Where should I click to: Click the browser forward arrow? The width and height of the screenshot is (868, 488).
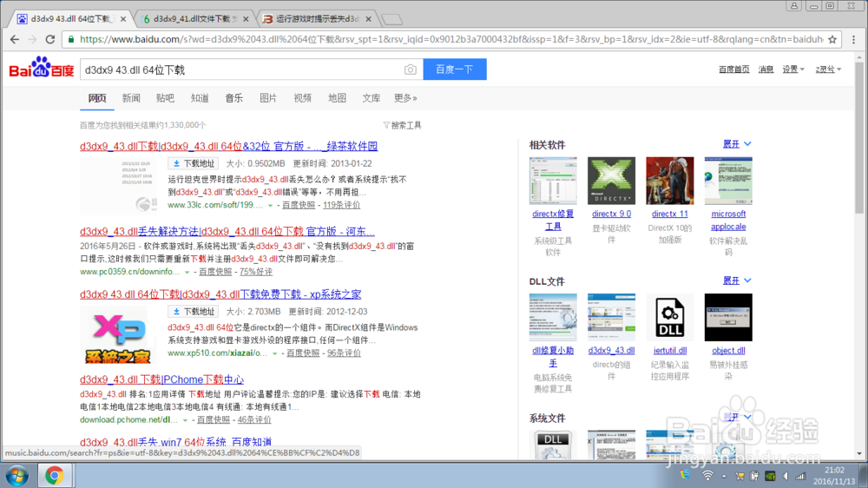tap(32, 39)
